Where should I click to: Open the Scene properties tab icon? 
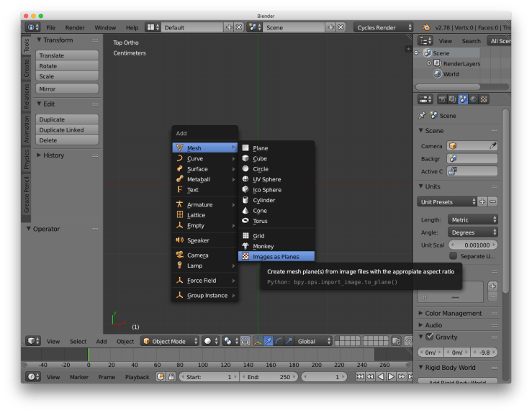tap(463, 99)
